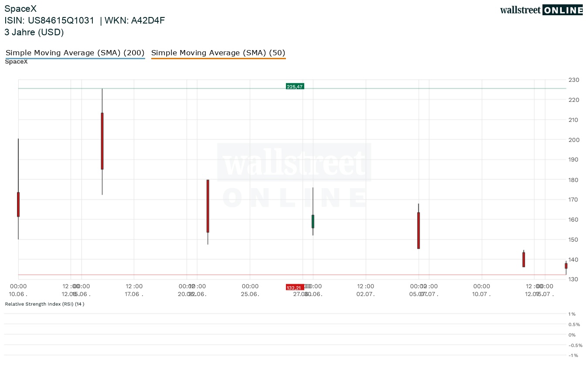Image resolution: width=588 pixels, height=367 pixels.
Task: Toggle the SMA (50) legend entry
Action: 218,53
